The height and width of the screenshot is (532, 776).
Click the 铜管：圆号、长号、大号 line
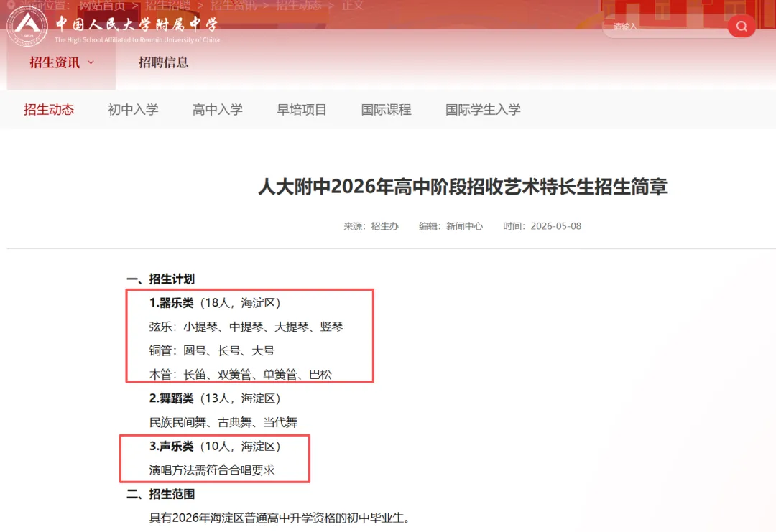point(212,350)
